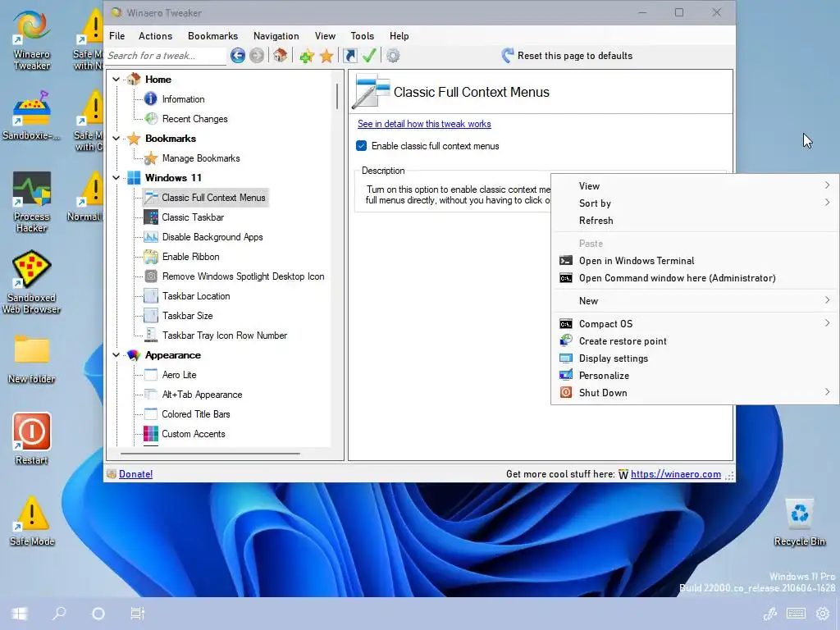Open Winaero Tweaker desktop shortcut

[32, 39]
